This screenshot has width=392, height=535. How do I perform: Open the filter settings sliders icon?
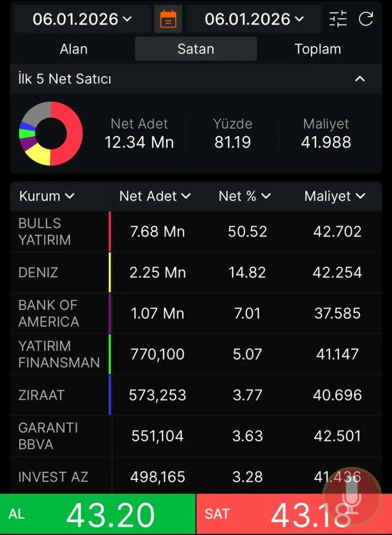click(x=338, y=19)
